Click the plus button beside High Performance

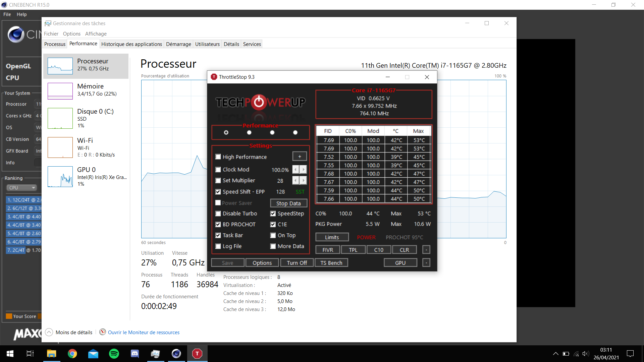[x=300, y=157]
